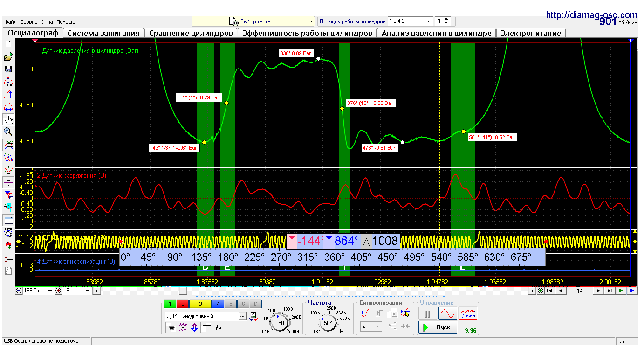Click the swap channel settings icon beside the sensor field
The image size is (644, 347).
click(253, 316)
